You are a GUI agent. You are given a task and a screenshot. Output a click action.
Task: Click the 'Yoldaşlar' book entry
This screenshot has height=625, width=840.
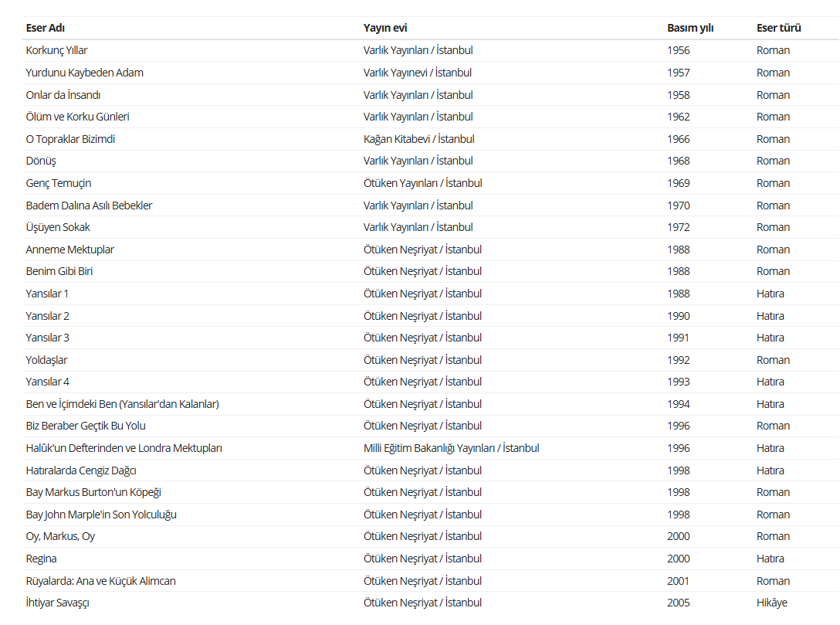46,360
